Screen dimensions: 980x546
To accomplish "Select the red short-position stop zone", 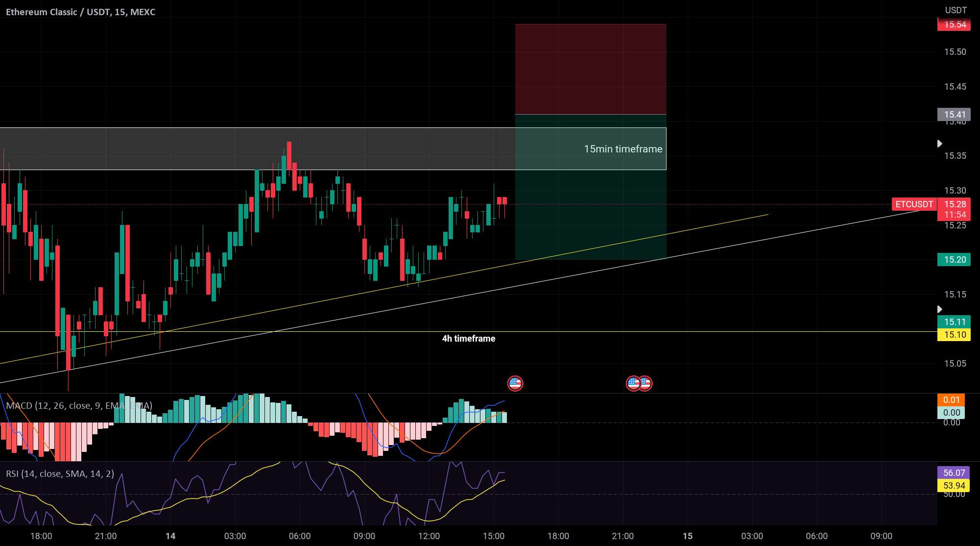I will pyautogui.click(x=591, y=69).
